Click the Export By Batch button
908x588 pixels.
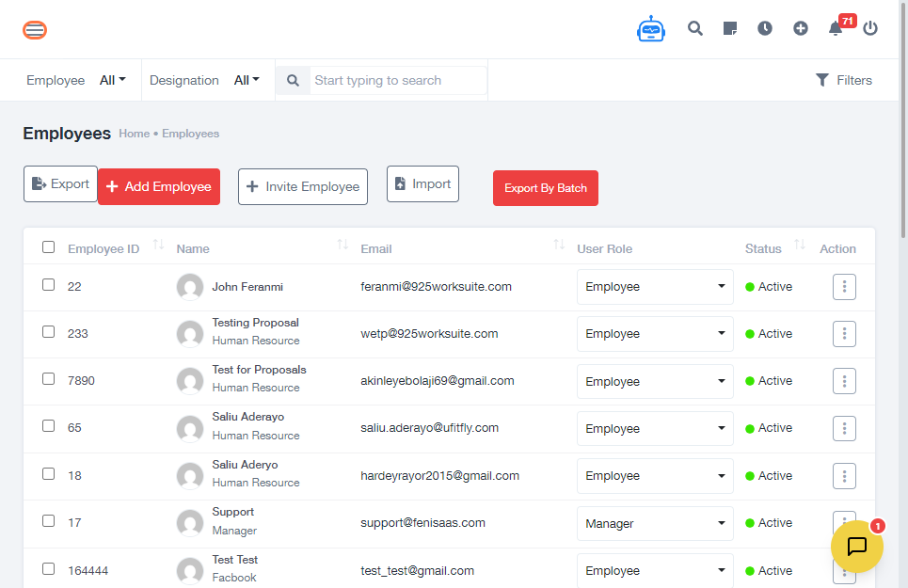click(545, 188)
